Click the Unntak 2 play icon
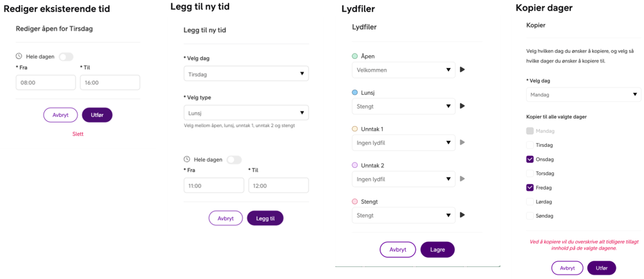This screenshot has width=644, height=279. (x=462, y=179)
